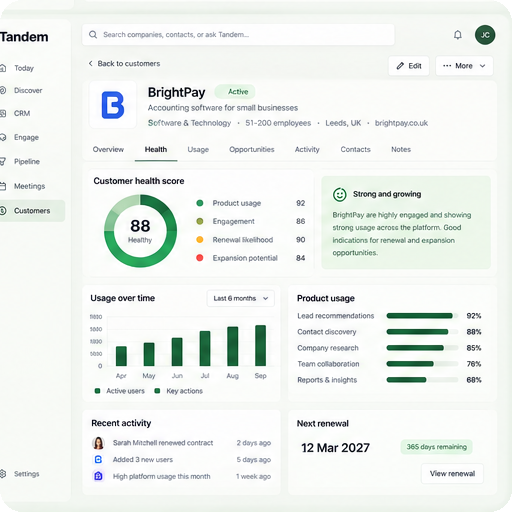
Task: Open the Contacts tab
Action: pyautogui.click(x=355, y=149)
